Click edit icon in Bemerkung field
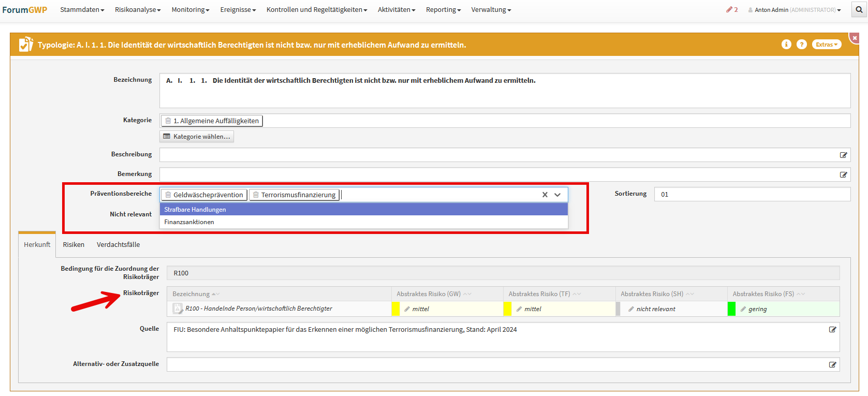 (843, 175)
